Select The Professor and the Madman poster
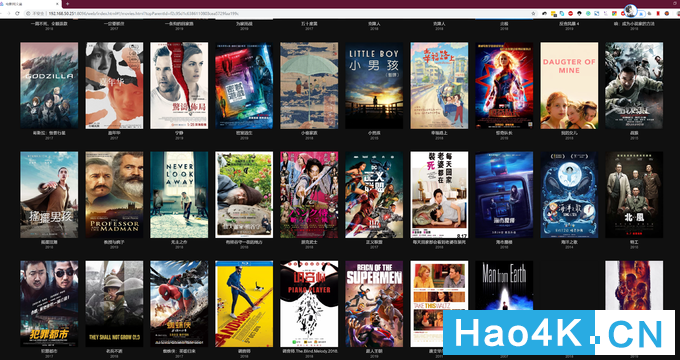 coord(114,195)
